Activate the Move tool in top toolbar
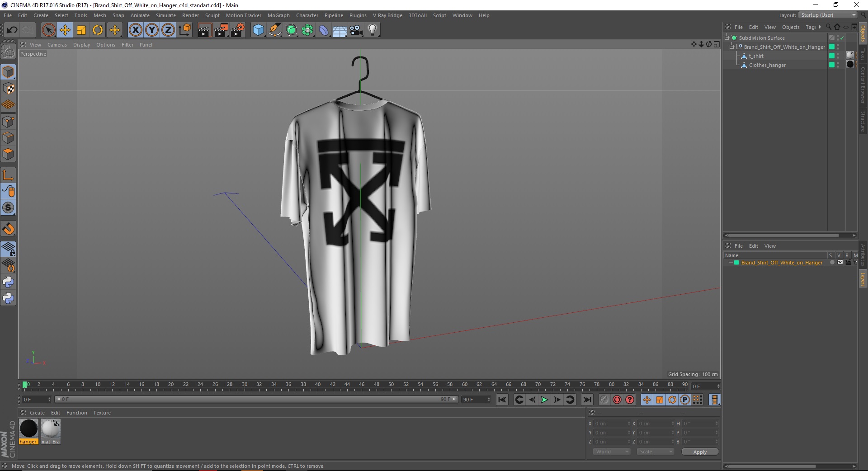Image resolution: width=868 pixels, height=471 pixels. point(65,30)
